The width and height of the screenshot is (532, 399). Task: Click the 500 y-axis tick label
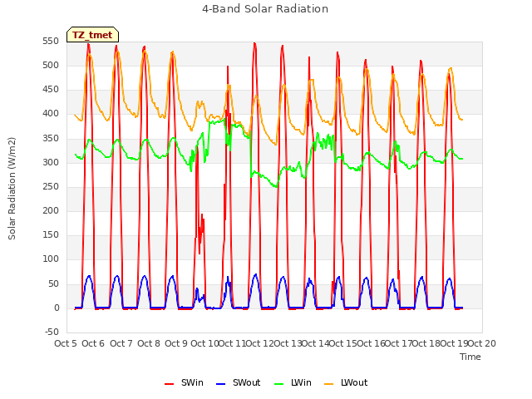point(51,65)
